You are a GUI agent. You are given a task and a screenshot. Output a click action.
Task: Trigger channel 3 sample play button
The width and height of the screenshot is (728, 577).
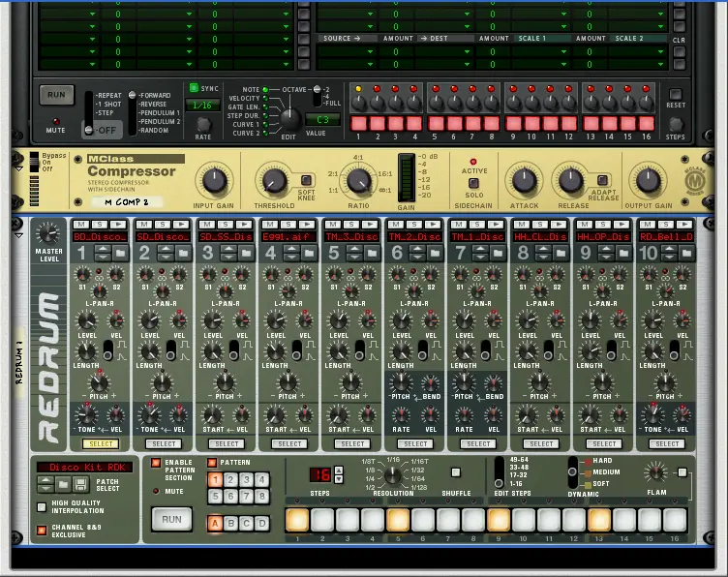pyautogui.click(x=244, y=225)
